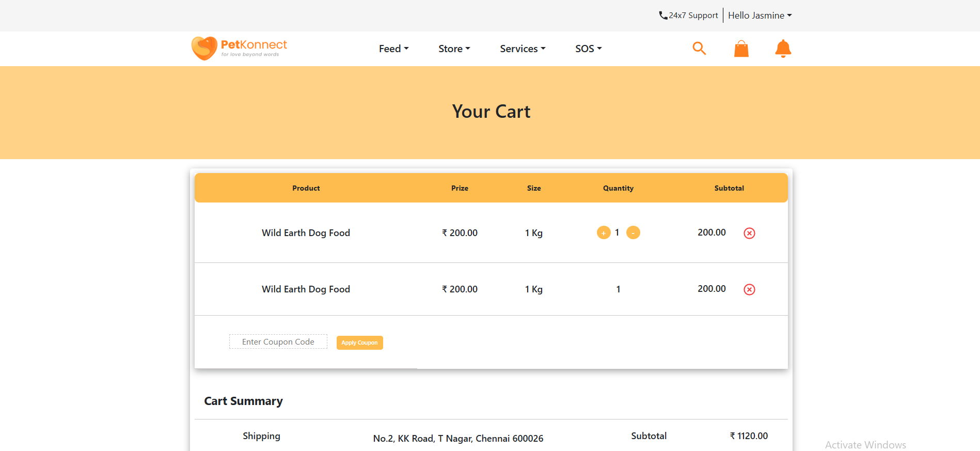The image size is (980, 451).
Task: Remove first Wild Earth Dog Food item
Action: pos(749,233)
